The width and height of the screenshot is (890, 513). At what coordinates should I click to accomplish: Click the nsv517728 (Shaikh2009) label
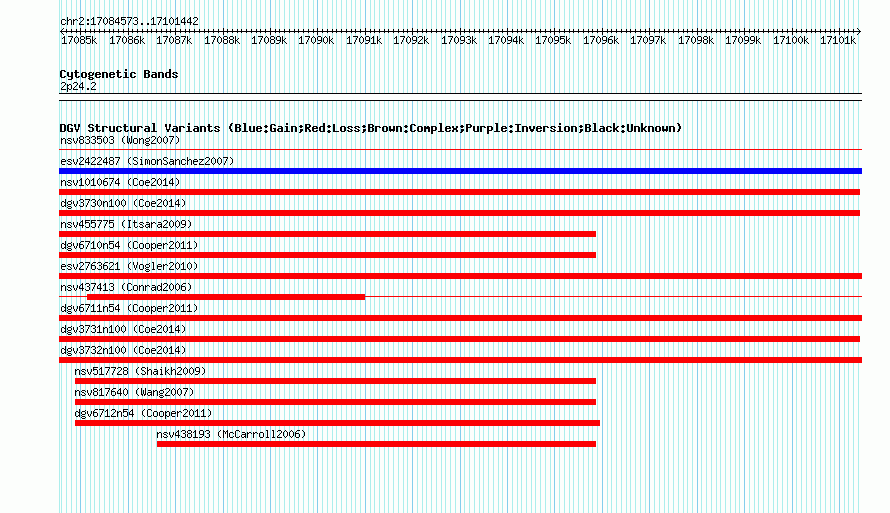pos(140,371)
